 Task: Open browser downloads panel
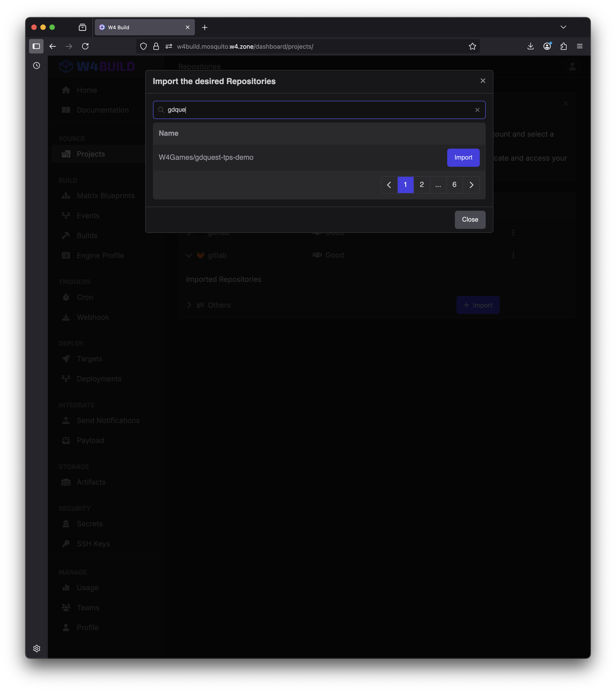[x=530, y=46]
